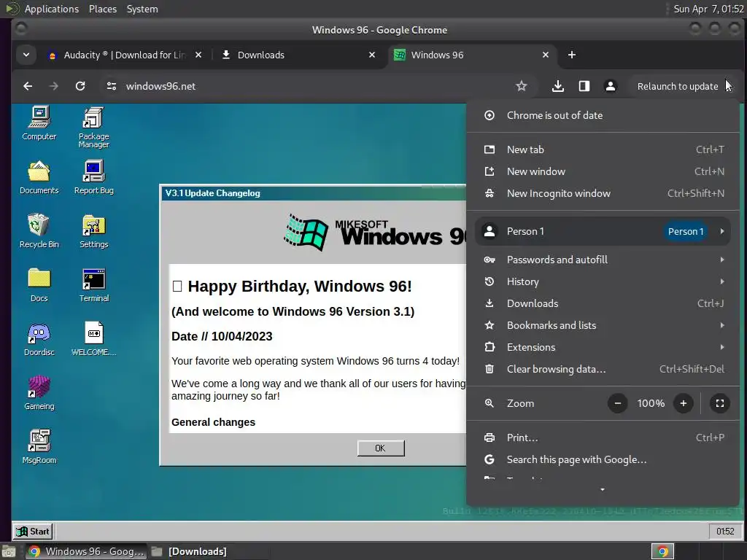Choose Clear browsing data menu item
Viewport: 747px width, 560px height.
point(602,369)
